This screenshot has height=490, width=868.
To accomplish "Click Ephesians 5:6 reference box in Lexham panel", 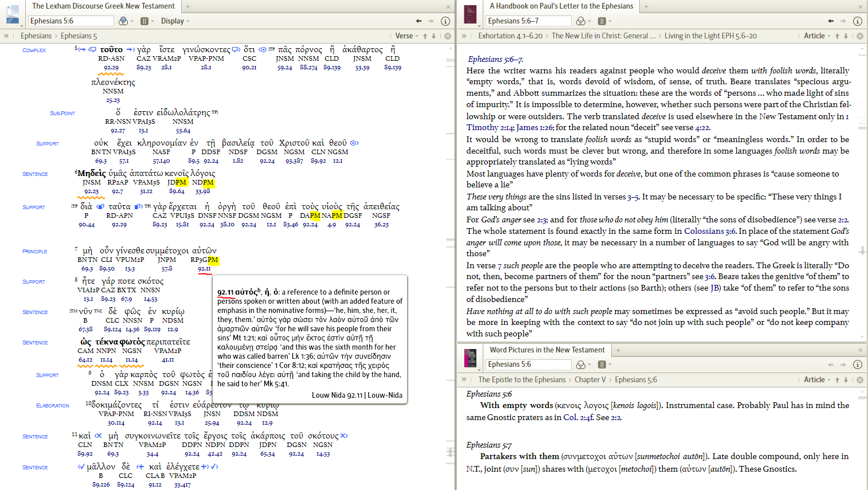I will 71,21.
